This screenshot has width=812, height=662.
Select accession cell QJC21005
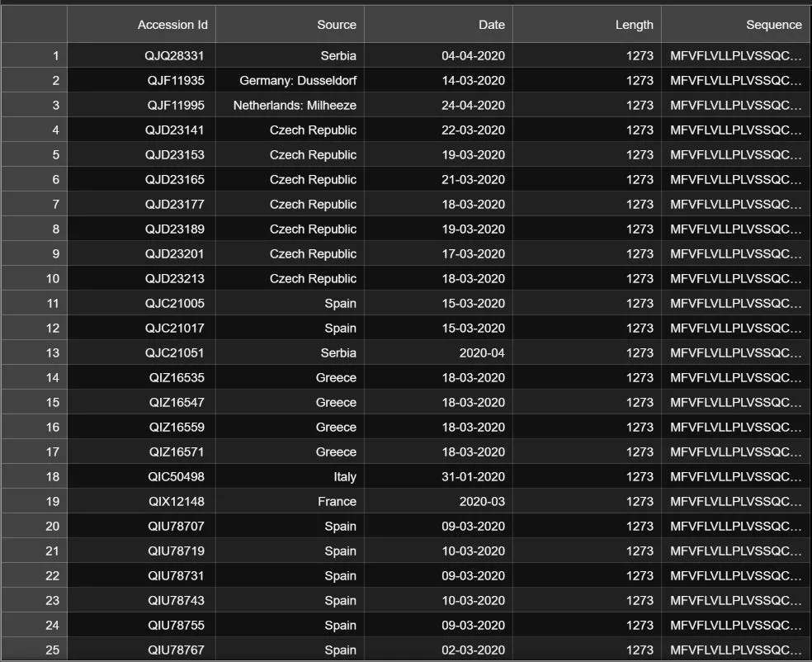coord(141,303)
